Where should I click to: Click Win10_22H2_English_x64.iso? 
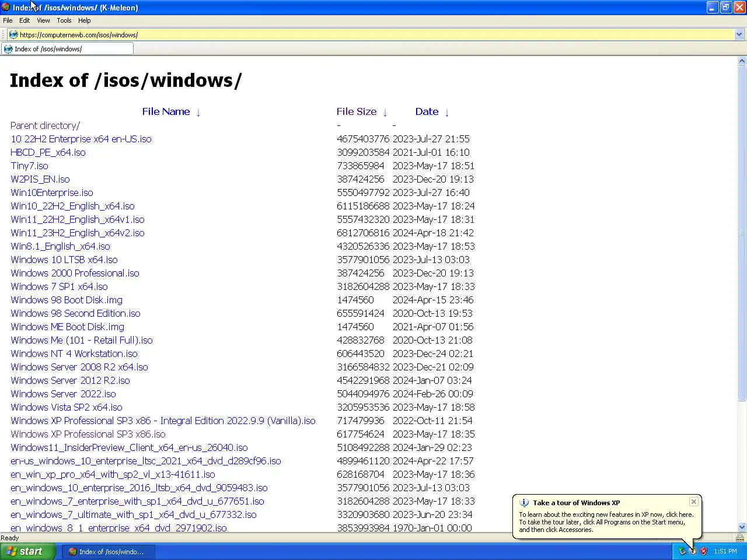[72, 206]
